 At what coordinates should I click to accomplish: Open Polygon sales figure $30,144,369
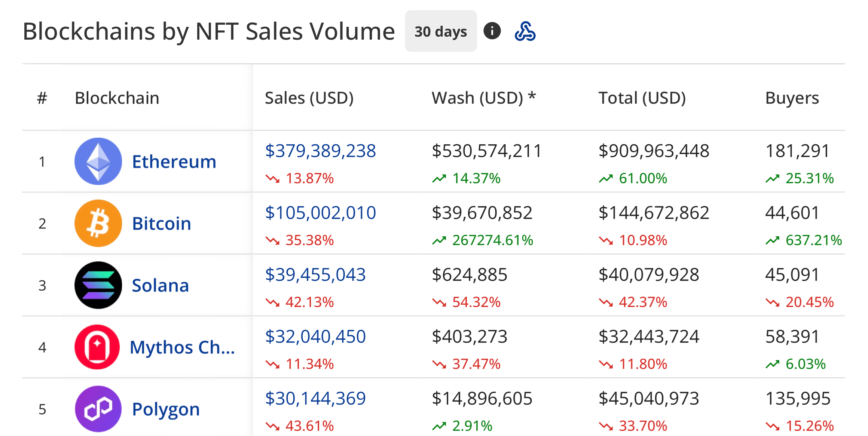[x=315, y=399]
